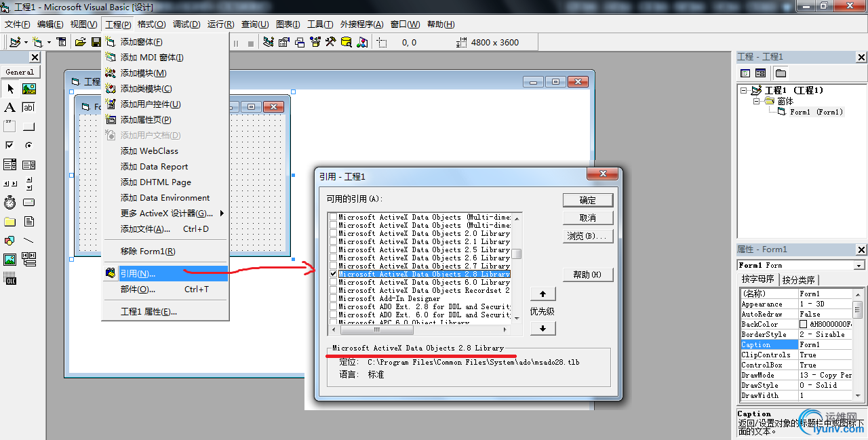Click the references list vertical scrollbar thumb
The width and height of the screenshot is (868, 440).
pyautogui.click(x=517, y=254)
